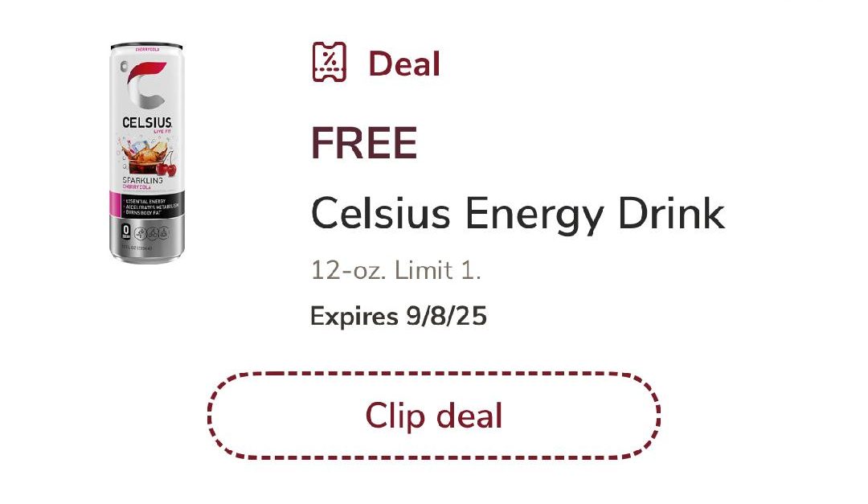The image size is (868, 504).
Task: Click the SPARKLING label on the can
Action: tap(142, 181)
